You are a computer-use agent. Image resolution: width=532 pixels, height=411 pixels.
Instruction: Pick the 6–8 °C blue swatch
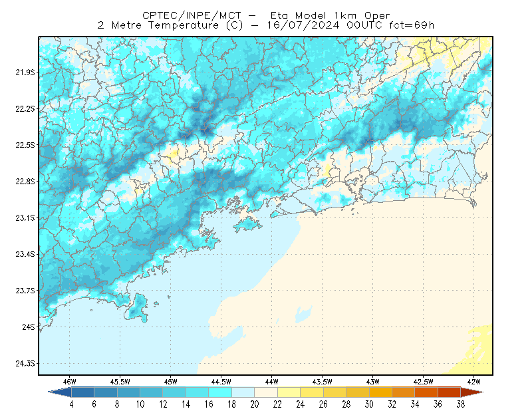106,392
